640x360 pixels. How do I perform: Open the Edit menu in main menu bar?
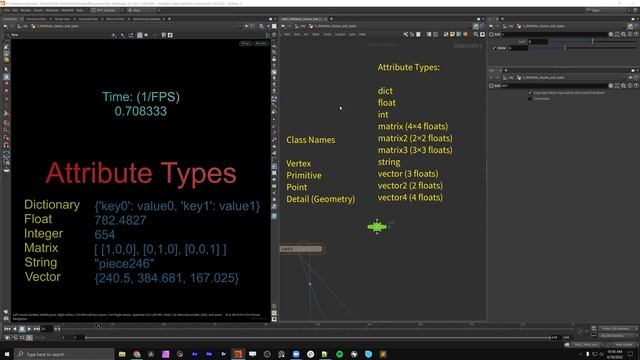pos(15,10)
